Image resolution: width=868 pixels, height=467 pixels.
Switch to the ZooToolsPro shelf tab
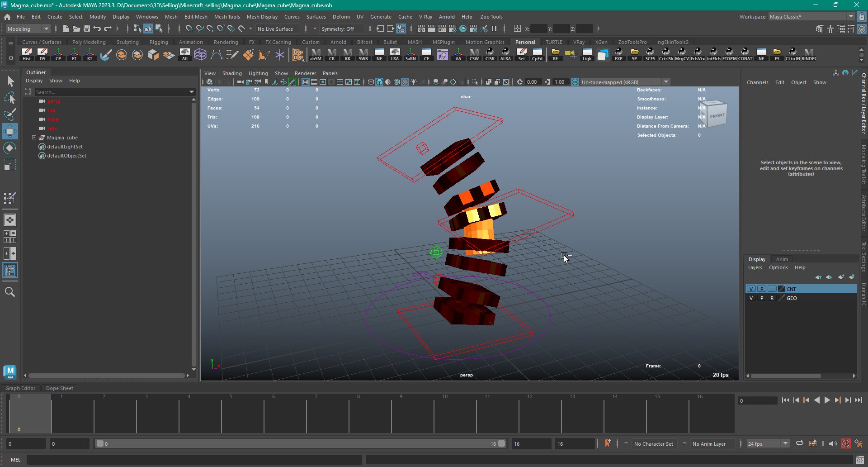click(632, 42)
